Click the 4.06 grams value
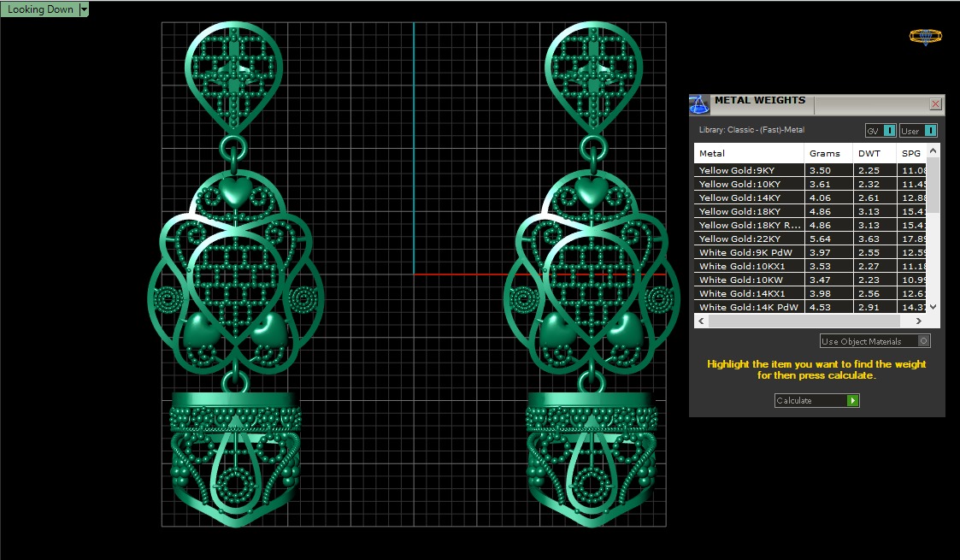960x560 pixels. 820,197
